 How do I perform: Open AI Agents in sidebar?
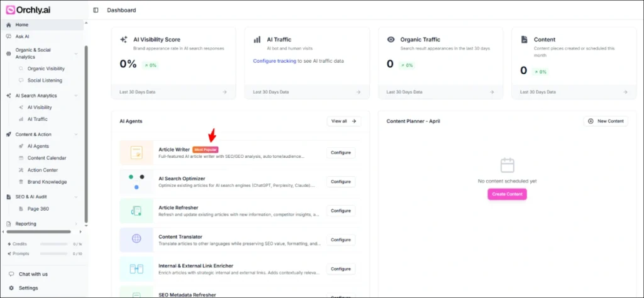(38, 146)
